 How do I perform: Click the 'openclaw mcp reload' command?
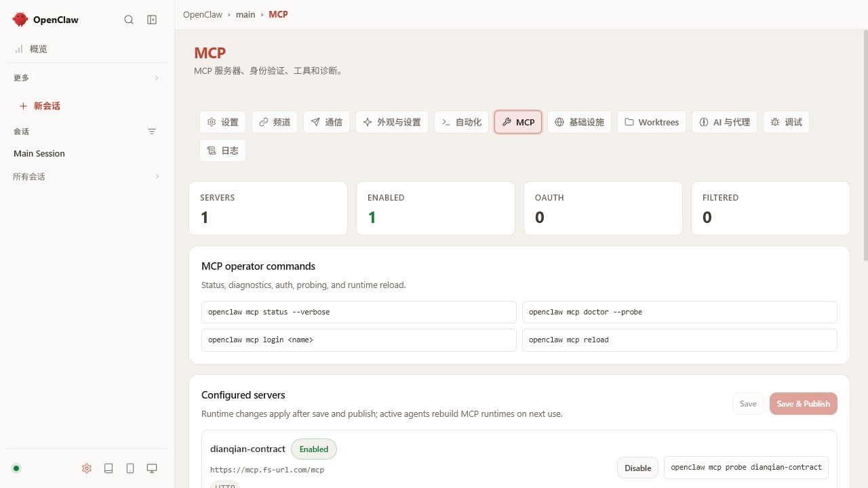tap(679, 340)
